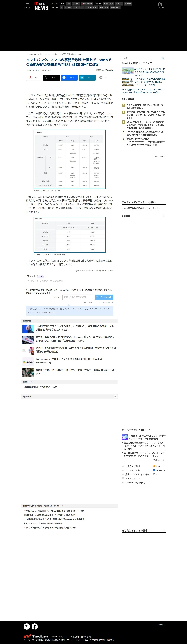The width and height of the screenshot is (187, 644).
Task: Click the コメントを送信 button
Action: [x=104, y=297]
